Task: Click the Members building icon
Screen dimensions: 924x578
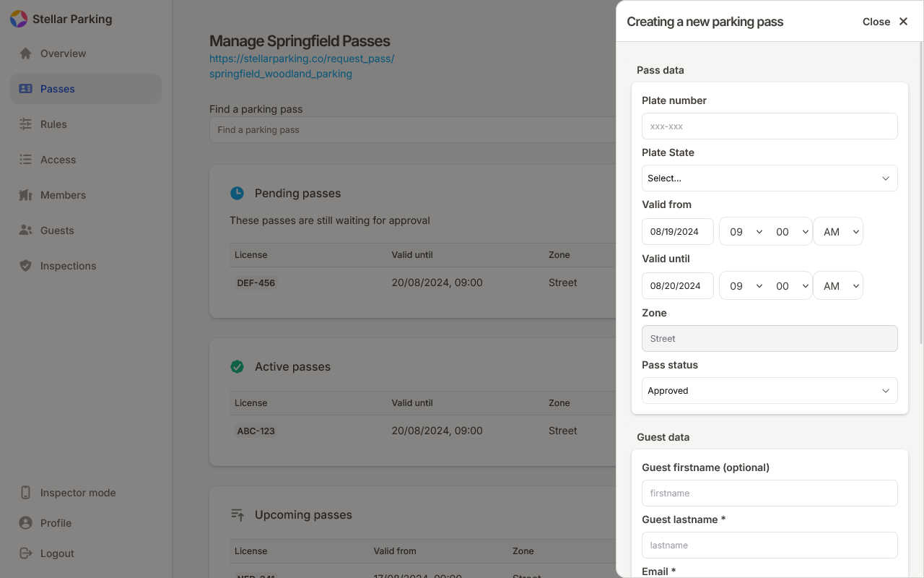Action: (x=26, y=195)
